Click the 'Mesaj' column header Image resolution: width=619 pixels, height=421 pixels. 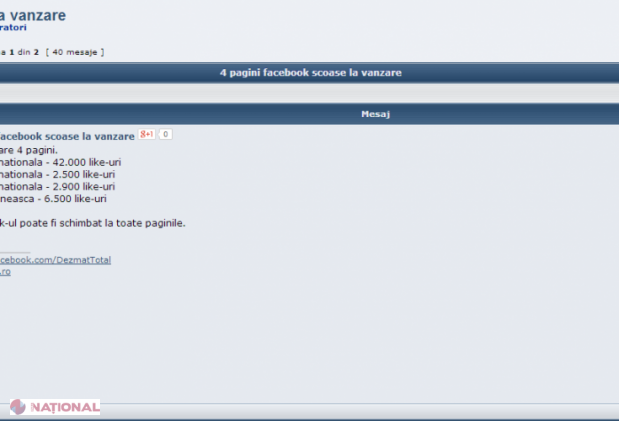pos(375,114)
